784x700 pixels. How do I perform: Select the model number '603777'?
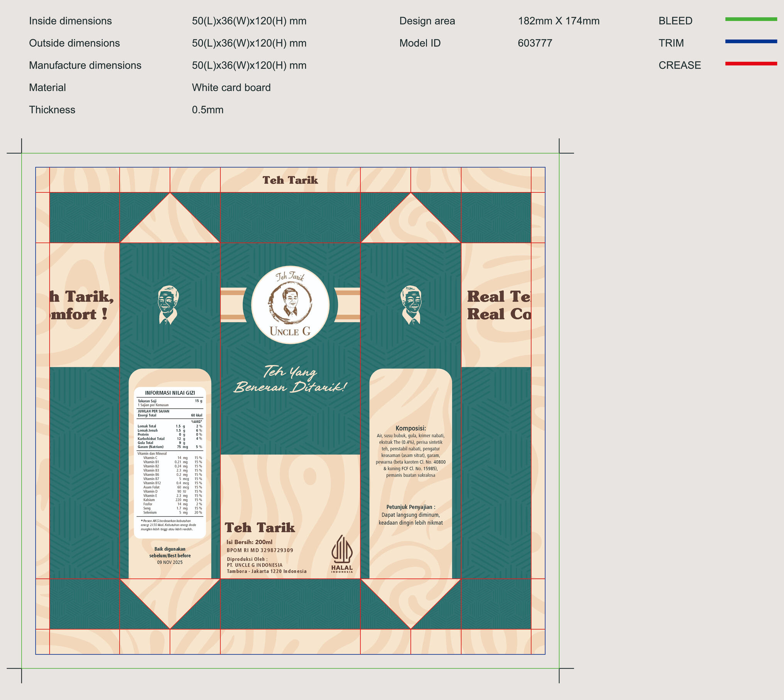coord(535,43)
